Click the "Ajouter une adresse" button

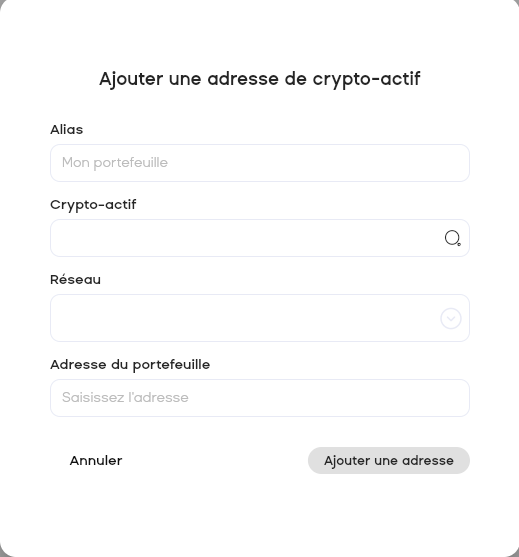(x=389, y=460)
